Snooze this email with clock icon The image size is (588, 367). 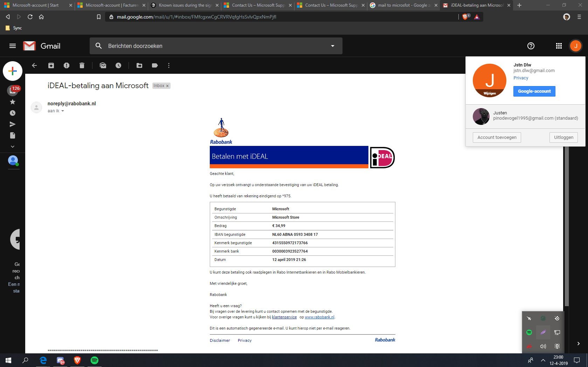(118, 65)
